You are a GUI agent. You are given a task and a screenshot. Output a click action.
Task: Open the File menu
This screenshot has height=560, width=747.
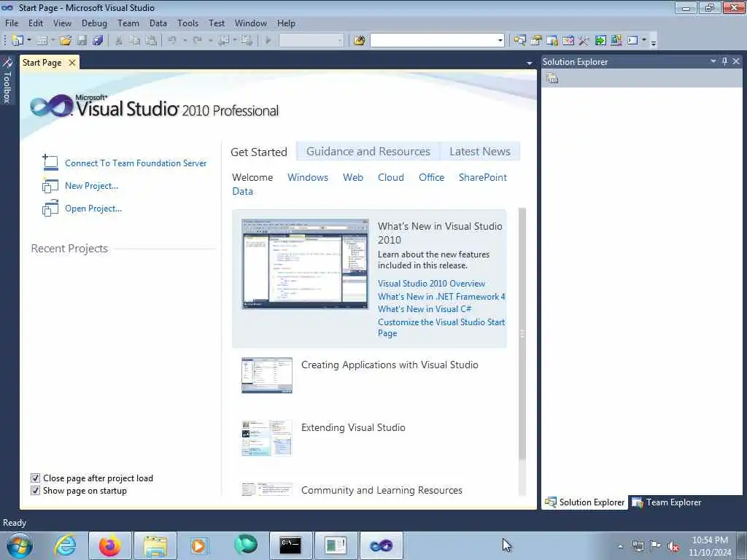tap(12, 23)
